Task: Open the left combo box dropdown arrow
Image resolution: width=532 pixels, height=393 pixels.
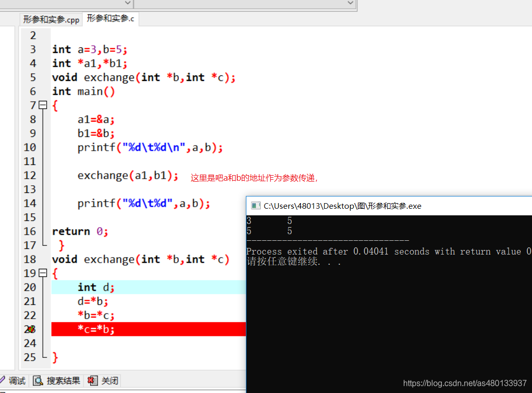Action: tap(128, 3)
